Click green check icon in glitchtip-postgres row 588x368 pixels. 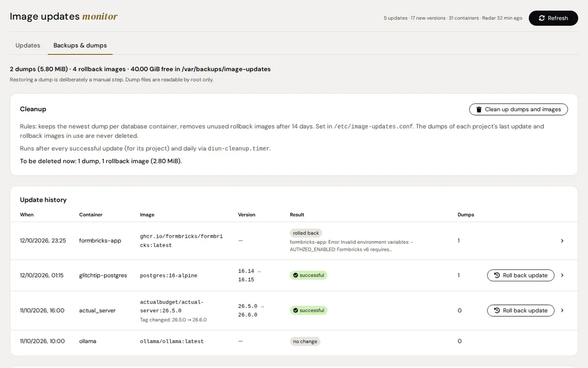pos(296,275)
